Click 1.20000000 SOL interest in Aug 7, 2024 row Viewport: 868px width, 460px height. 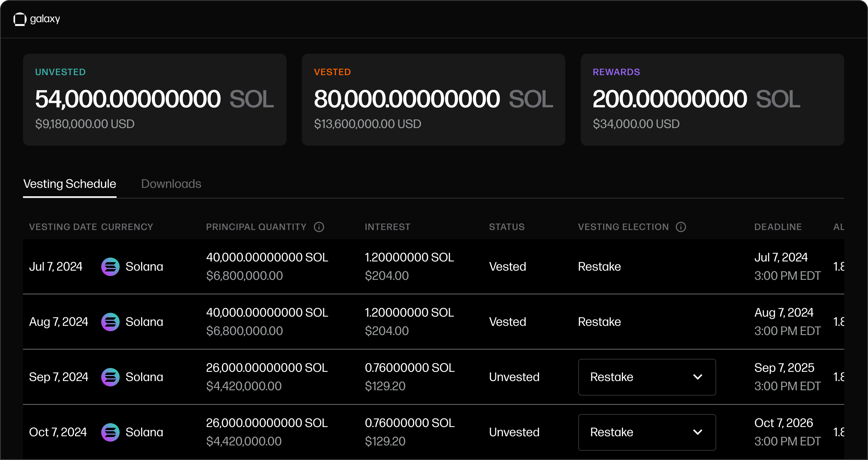tap(409, 312)
